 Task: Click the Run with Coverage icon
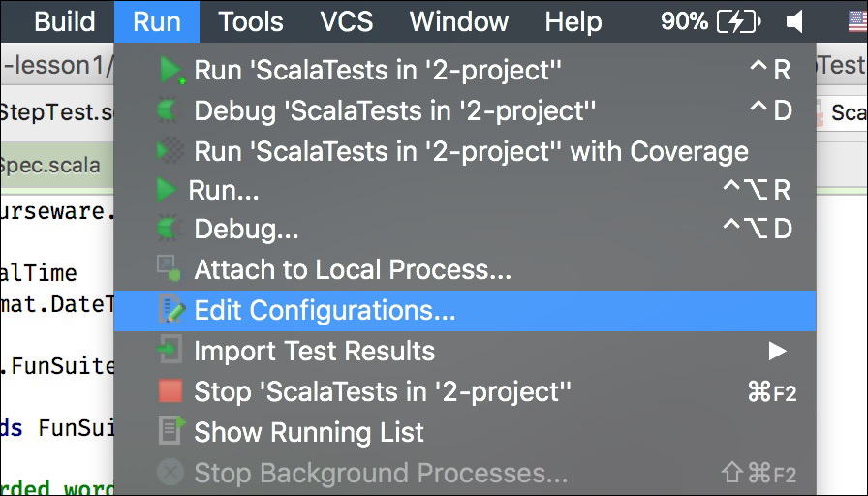coord(170,150)
